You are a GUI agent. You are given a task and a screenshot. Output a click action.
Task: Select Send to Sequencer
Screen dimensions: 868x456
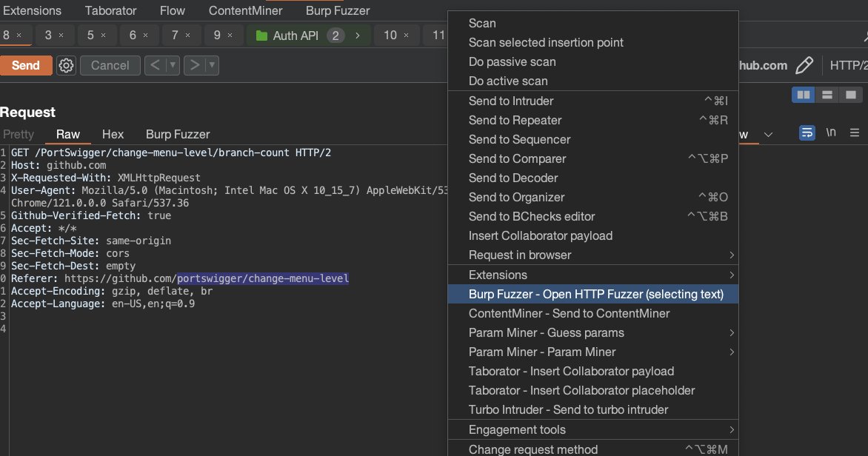[x=593, y=139]
